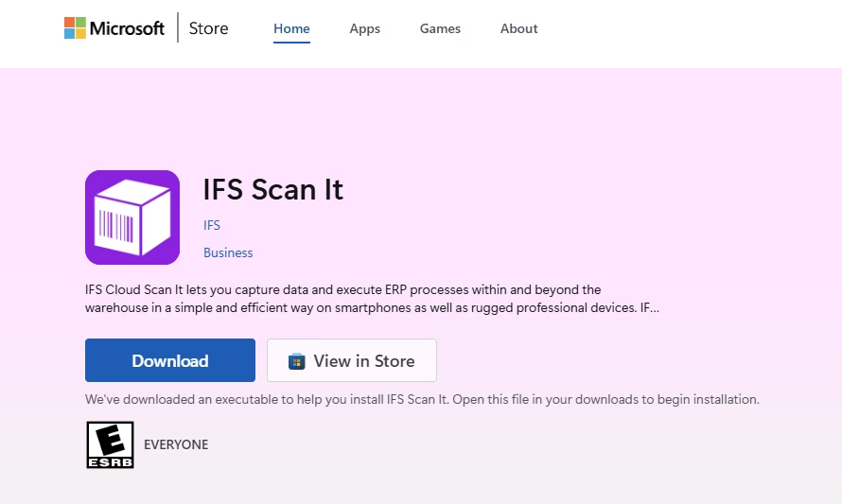The image size is (842, 504).
Task: Open the Apps tab
Action: tap(364, 28)
